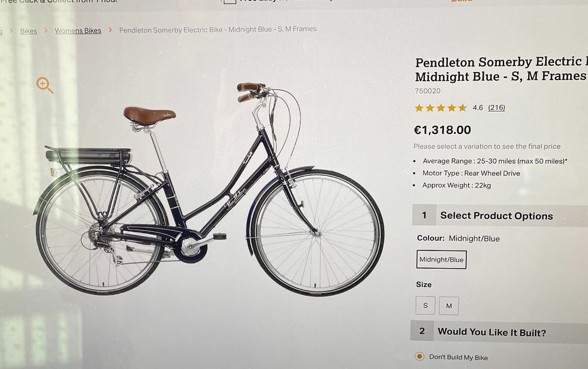This screenshot has height=369, width=588.
Task: Click the orange zoom magnifier icon
Action: point(45,85)
